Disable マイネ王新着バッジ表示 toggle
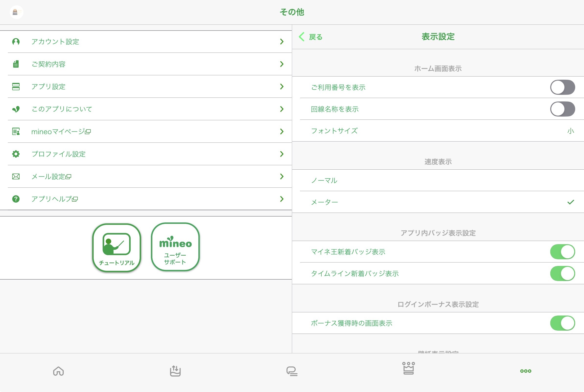Viewport: 584px width, 392px height. coord(562,252)
